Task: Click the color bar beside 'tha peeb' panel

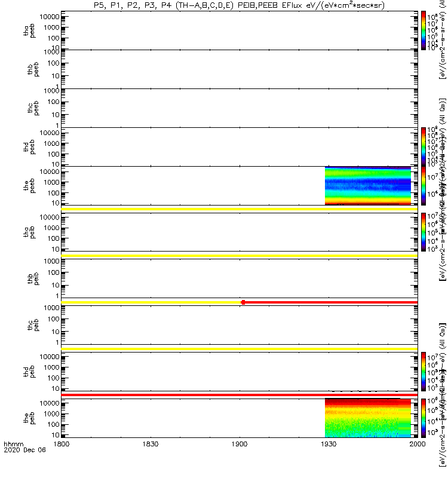Action: (x=424, y=30)
